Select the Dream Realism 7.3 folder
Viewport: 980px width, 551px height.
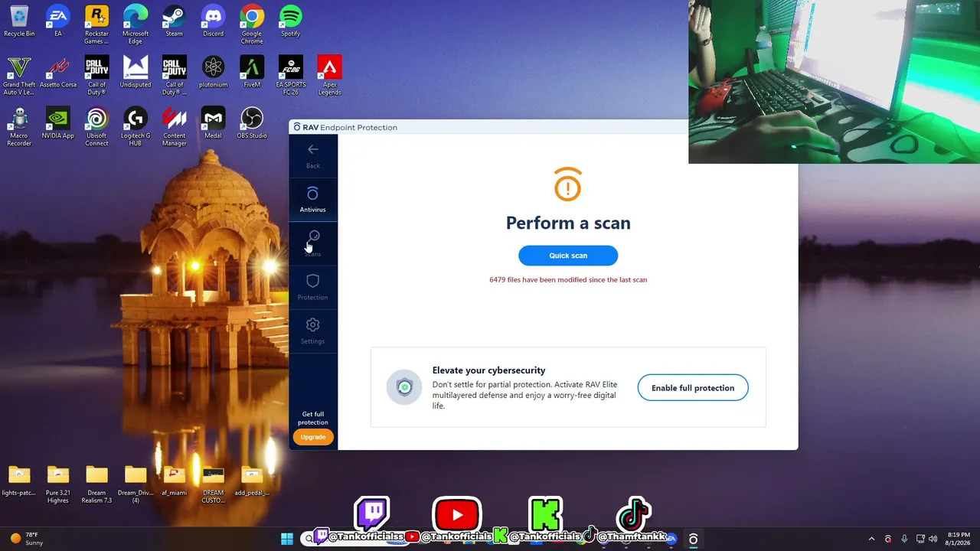point(96,484)
